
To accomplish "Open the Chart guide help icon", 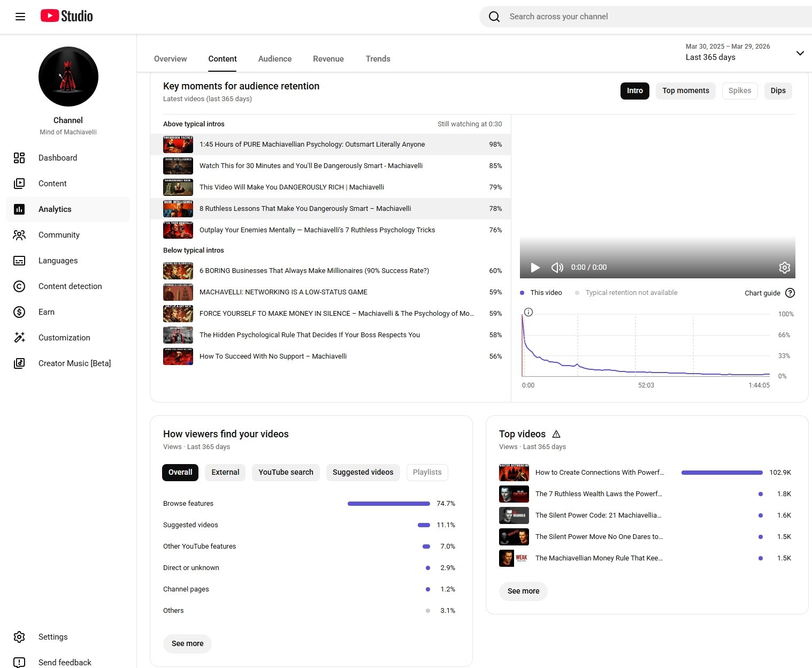I will tap(790, 293).
